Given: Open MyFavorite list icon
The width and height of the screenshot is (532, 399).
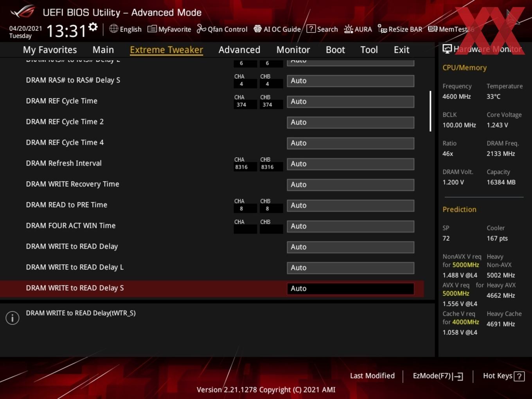Looking at the screenshot, I should pyautogui.click(x=152, y=29).
